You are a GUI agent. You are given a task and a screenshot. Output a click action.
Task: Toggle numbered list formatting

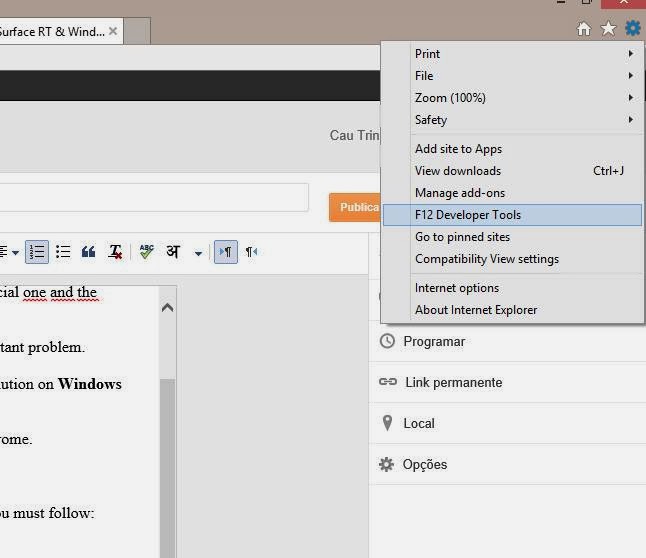coord(37,252)
